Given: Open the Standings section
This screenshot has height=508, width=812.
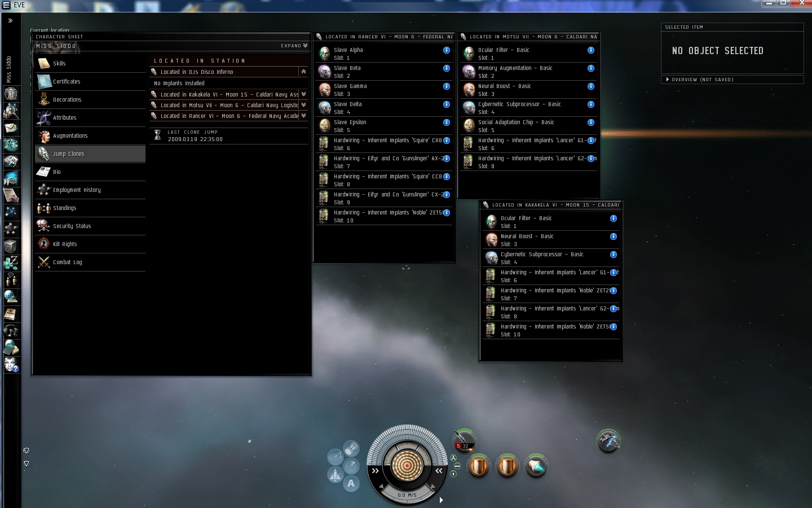Looking at the screenshot, I should coord(90,208).
